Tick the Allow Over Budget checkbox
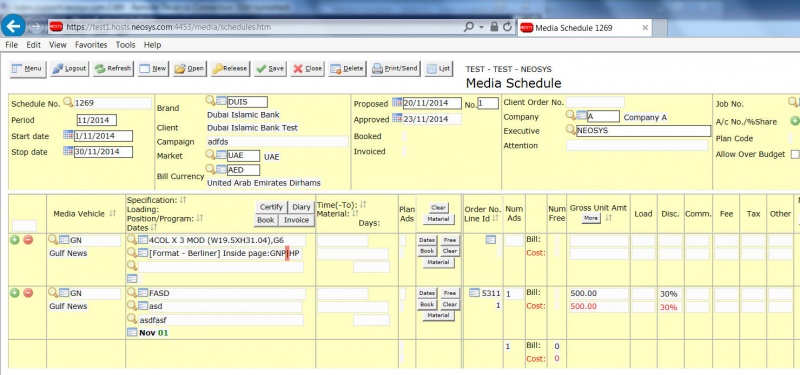This screenshot has height=375, width=800. 795,154
